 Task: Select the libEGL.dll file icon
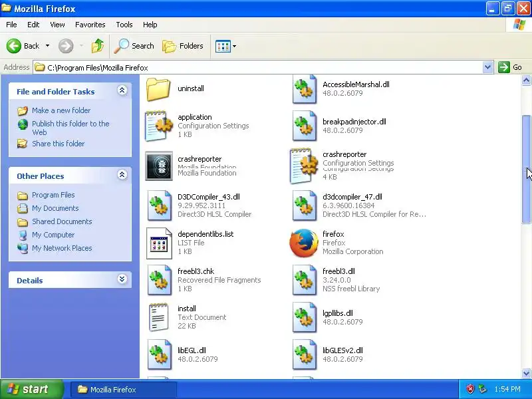[159, 354]
